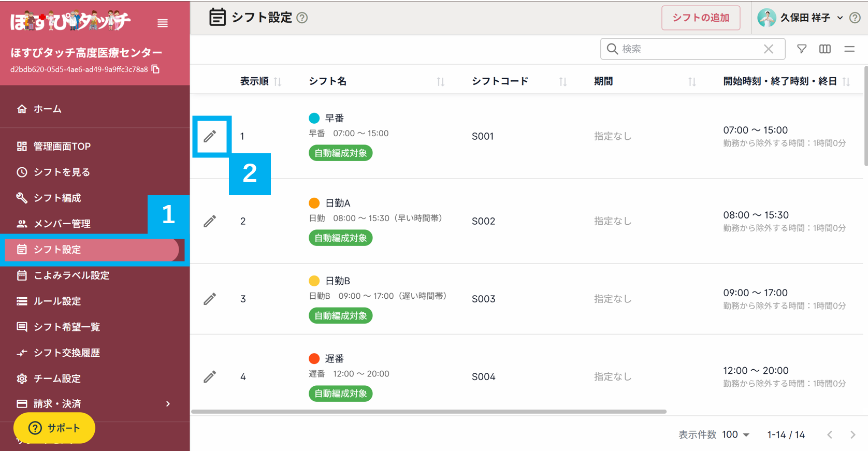
Task: Click shift code S002
Action: point(484,221)
